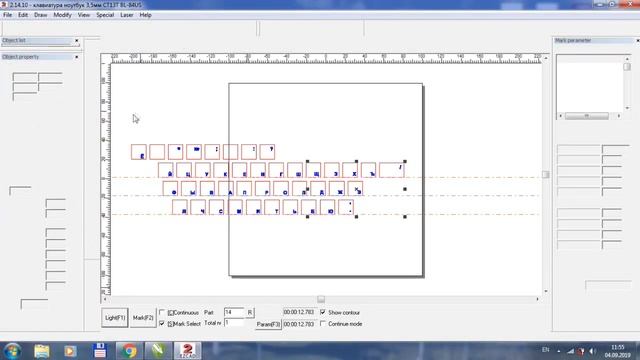This screenshot has width=640, height=360.
Task: Click the R button beside Part field
Action: (x=250, y=313)
